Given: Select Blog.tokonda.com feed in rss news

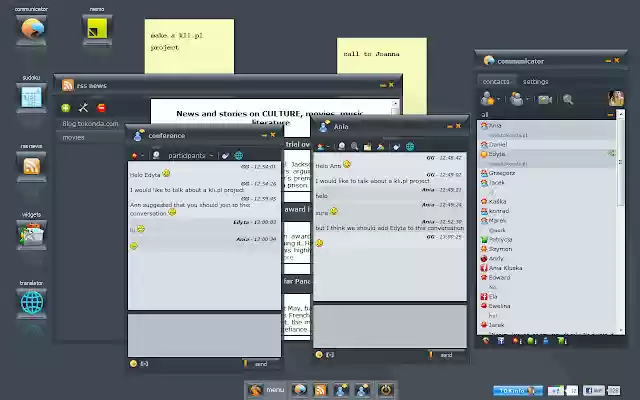Looking at the screenshot, I should tap(90, 124).
